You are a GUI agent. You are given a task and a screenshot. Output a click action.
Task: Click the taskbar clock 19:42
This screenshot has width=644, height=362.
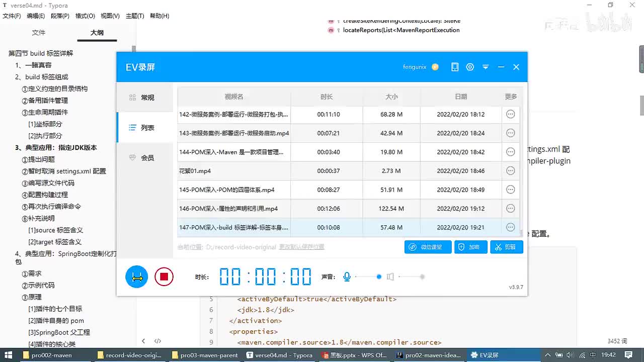coord(609,355)
